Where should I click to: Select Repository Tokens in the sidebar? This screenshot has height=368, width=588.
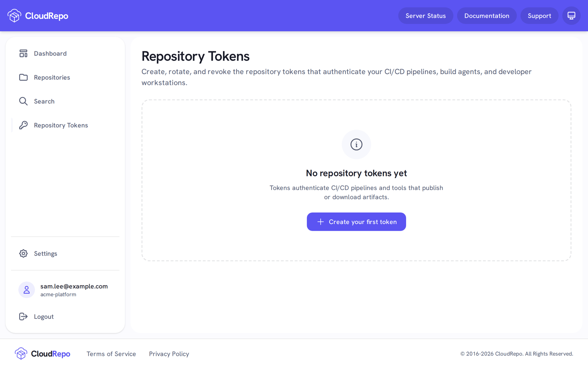coord(65,125)
